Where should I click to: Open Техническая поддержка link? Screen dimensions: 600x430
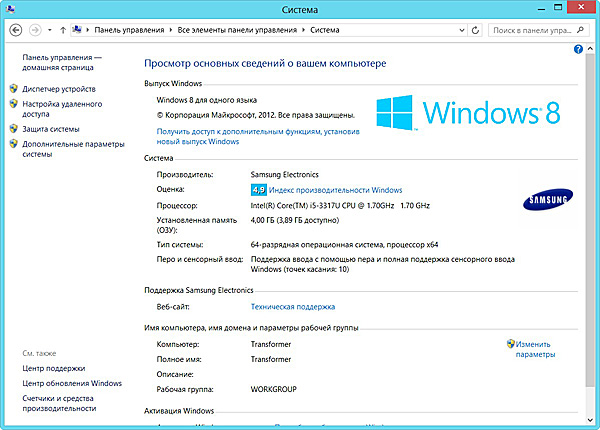tap(293, 306)
